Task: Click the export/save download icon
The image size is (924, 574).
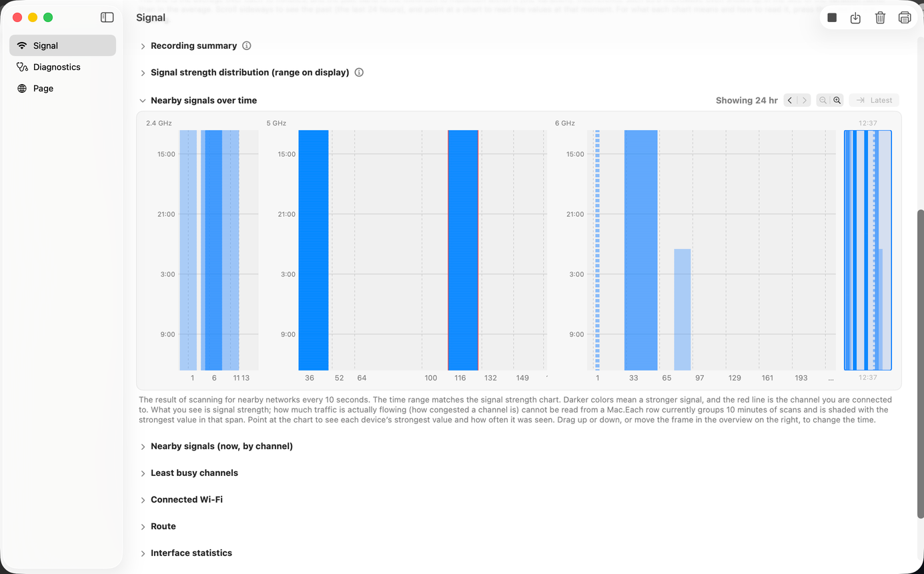Action: click(856, 18)
